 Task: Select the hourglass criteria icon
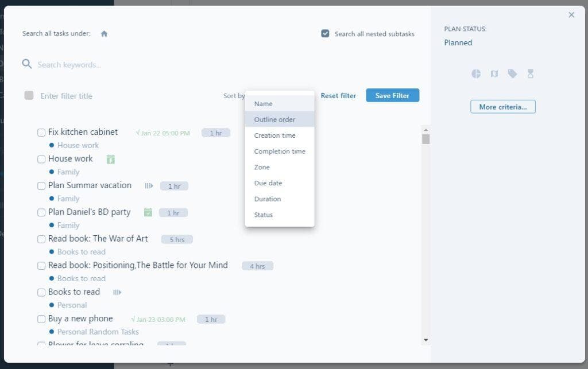click(x=531, y=73)
